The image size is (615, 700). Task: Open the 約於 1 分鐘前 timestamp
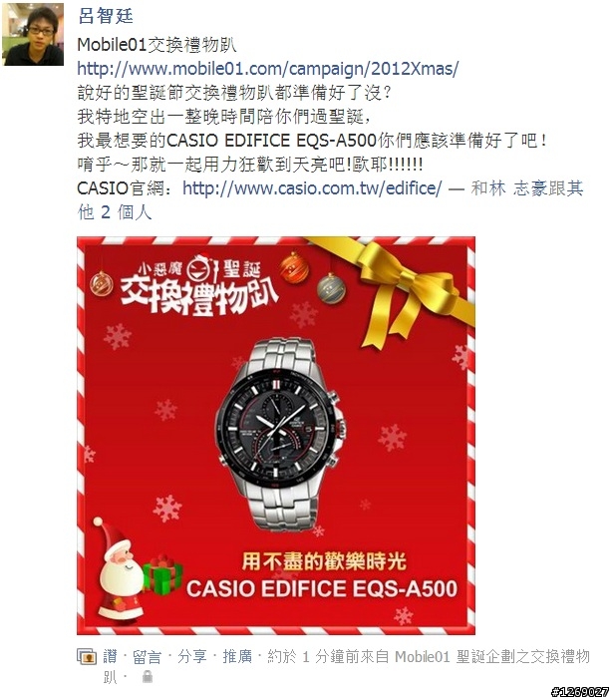[320, 657]
